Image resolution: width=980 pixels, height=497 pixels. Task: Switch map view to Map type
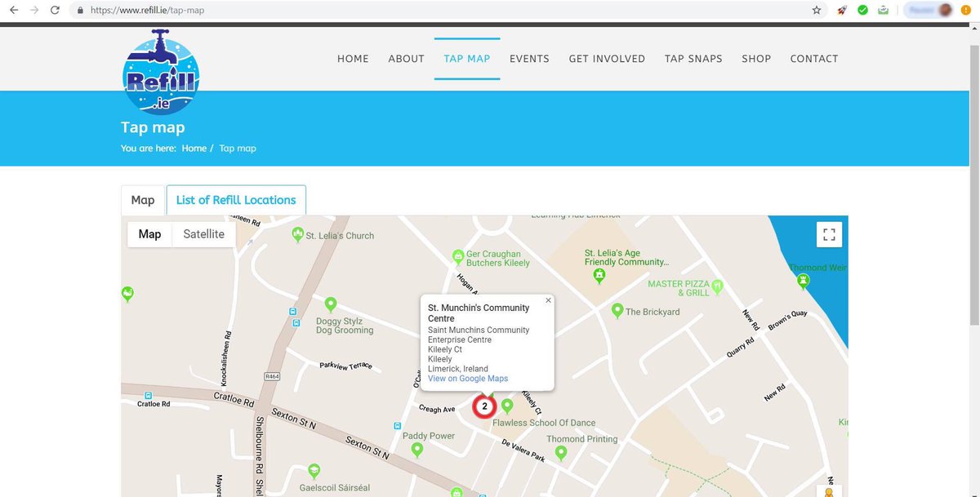tap(149, 234)
